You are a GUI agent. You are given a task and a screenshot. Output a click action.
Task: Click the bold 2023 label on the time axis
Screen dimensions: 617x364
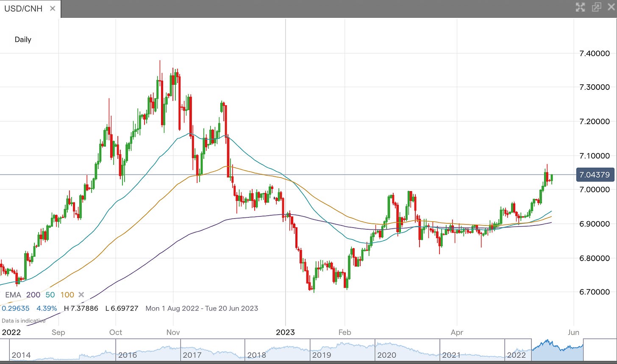286,332
